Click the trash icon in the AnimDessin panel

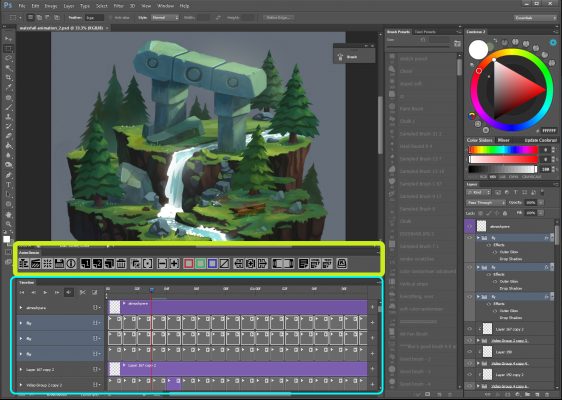[x=121, y=264]
